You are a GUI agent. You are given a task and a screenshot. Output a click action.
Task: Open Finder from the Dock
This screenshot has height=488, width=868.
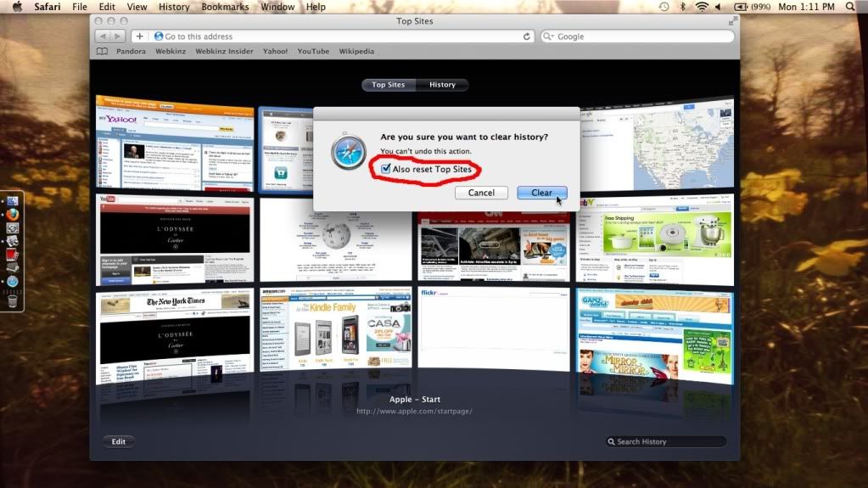[x=12, y=200]
